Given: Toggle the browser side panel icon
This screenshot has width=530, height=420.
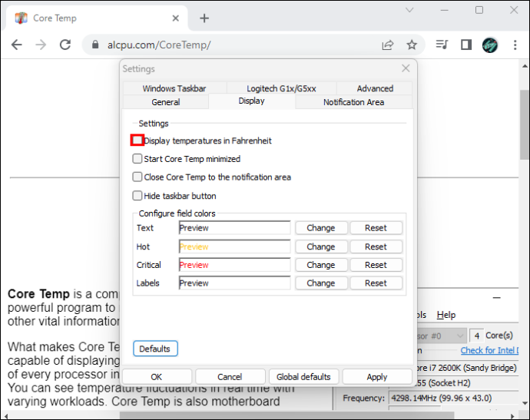Looking at the screenshot, I should (x=466, y=45).
